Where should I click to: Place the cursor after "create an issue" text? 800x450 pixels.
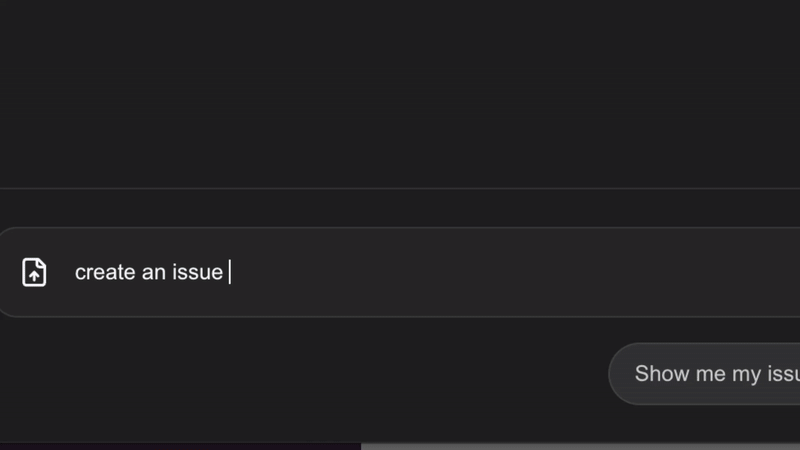click(227, 272)
